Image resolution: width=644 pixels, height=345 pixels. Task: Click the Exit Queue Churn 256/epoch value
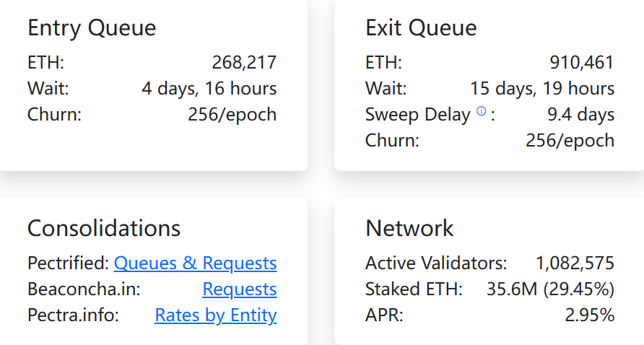(x=570, y=140)
